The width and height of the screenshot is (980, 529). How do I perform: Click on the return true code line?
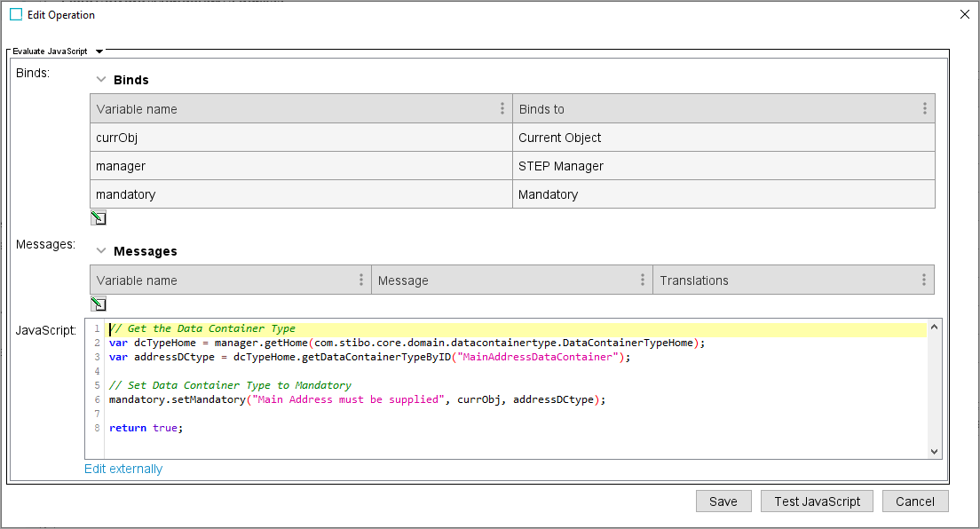(146, 428)
